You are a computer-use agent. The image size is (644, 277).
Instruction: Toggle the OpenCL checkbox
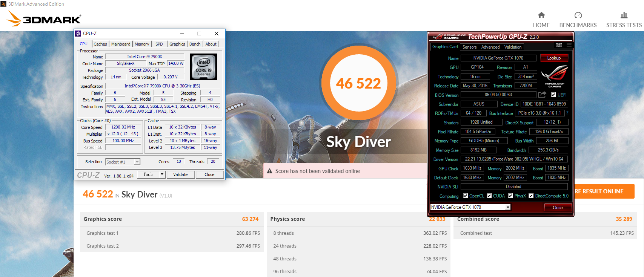click(465, 196)
